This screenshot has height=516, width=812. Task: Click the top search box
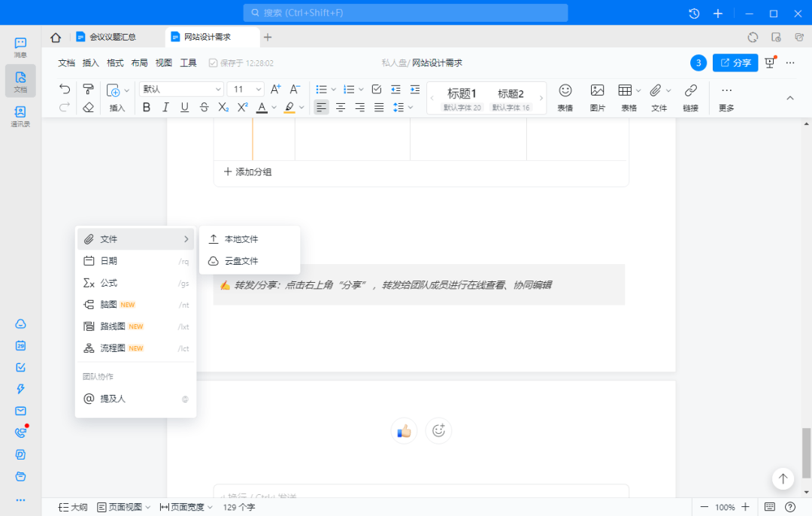point(405,13)
